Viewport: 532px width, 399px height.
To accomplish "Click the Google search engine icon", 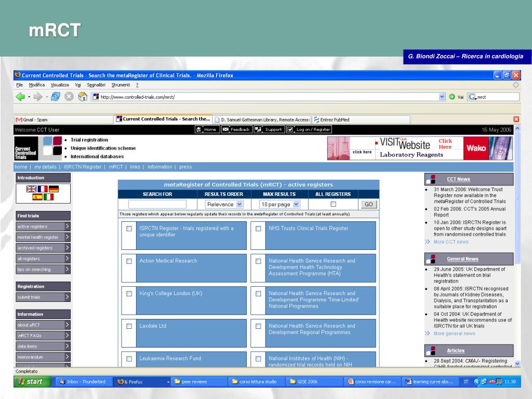I will 472,97.
